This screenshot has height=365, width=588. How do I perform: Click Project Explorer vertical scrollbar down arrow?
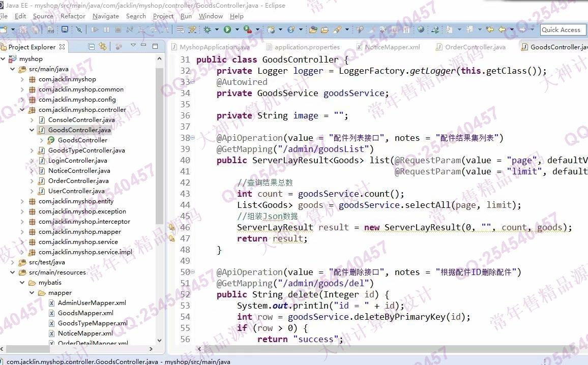[159, 340]
